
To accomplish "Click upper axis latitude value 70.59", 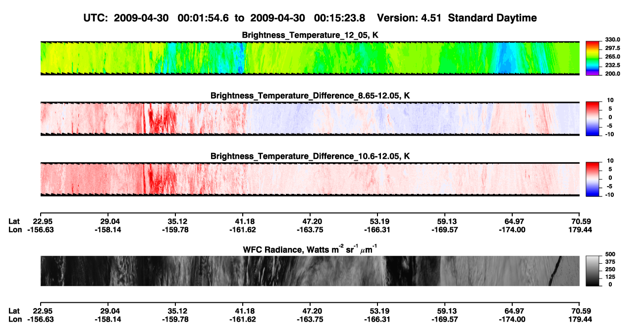I will coord(582,221).
